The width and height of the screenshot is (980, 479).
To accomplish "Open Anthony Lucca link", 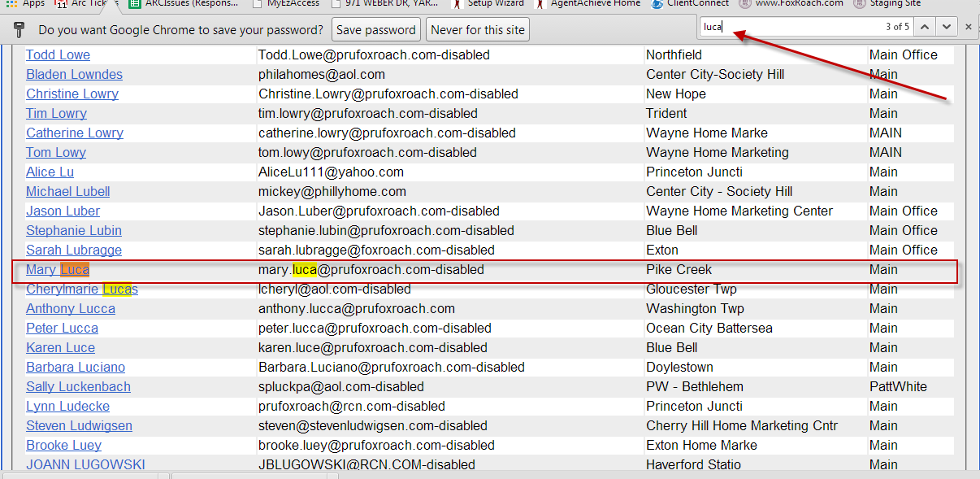I will point(71,308).
